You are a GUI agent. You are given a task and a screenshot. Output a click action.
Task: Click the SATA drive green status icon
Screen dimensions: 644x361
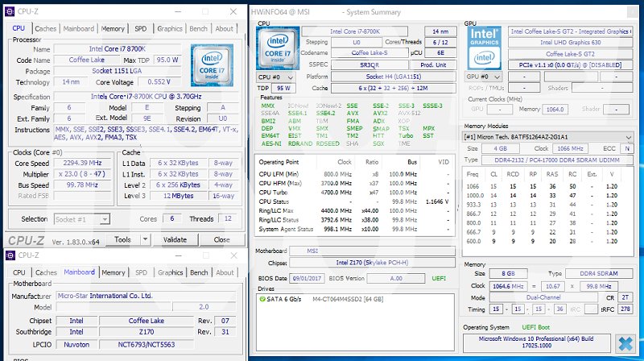(x=262, y=299)
